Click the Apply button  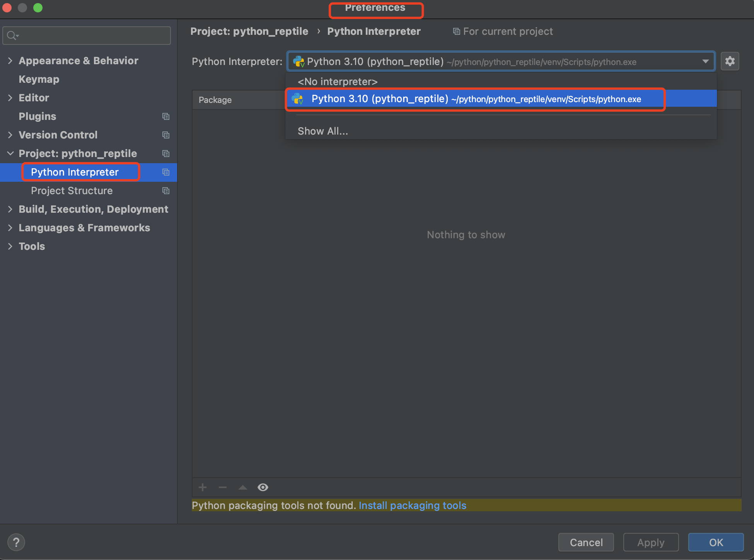point(651,542)
